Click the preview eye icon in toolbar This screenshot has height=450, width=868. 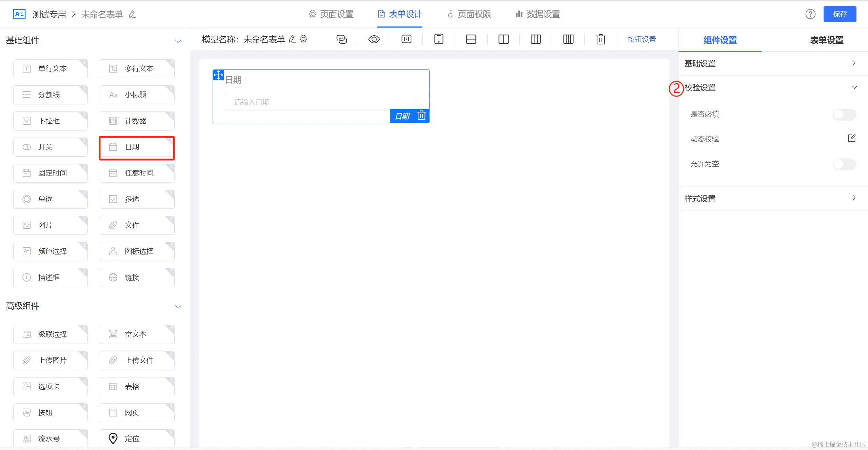[x=374, y=39]
